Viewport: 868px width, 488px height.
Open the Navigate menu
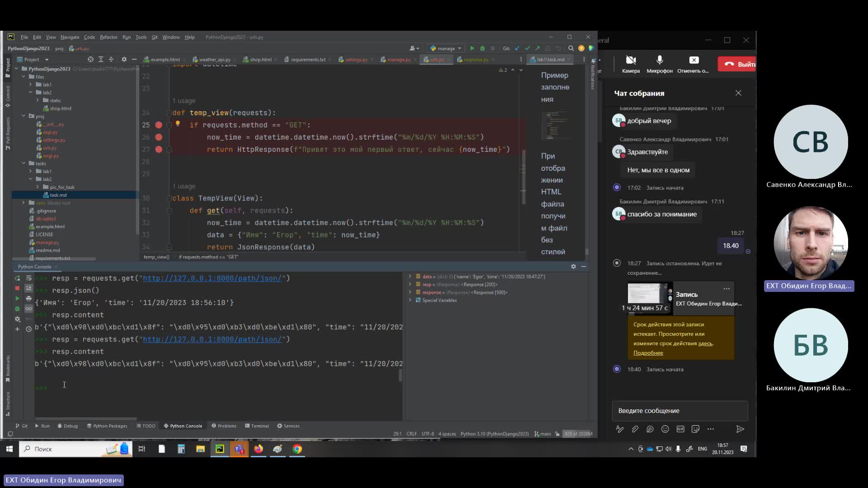pyautogui.click(x=70, y=37)
